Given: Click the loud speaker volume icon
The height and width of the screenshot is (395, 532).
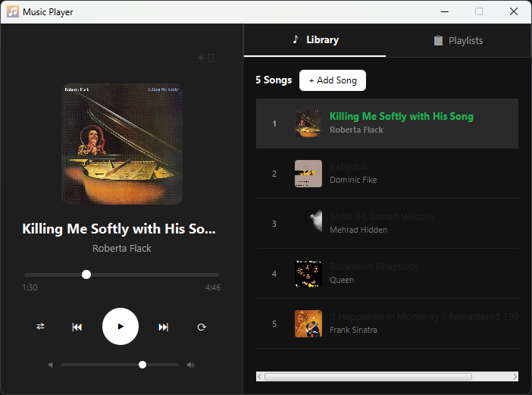Looking at the screenshot, I should [x=191, y=365].
